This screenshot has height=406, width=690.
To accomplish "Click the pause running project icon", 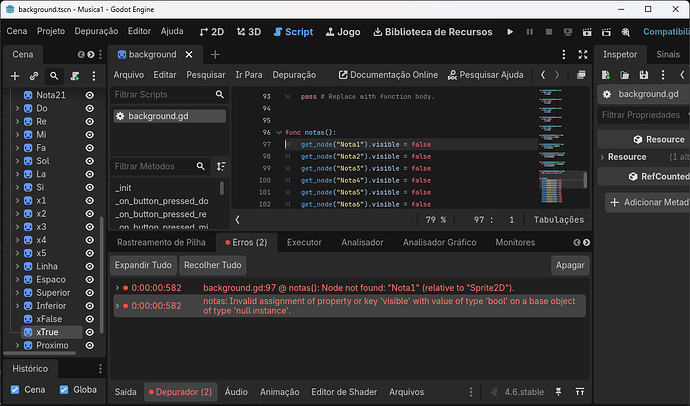I will pos(529,32).
